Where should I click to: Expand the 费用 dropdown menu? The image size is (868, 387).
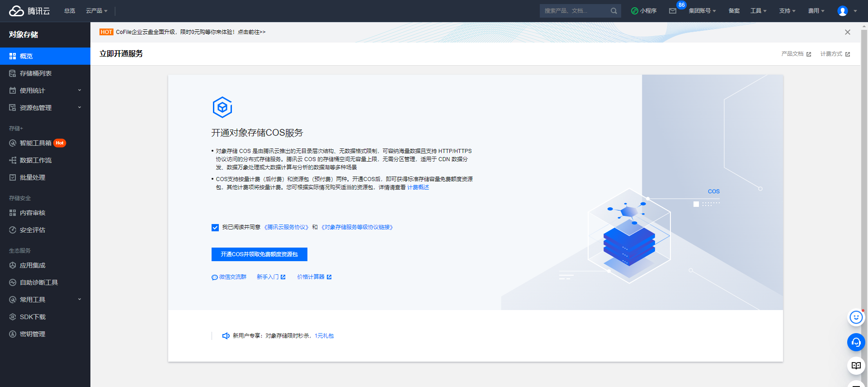click(x=816, y=11)
